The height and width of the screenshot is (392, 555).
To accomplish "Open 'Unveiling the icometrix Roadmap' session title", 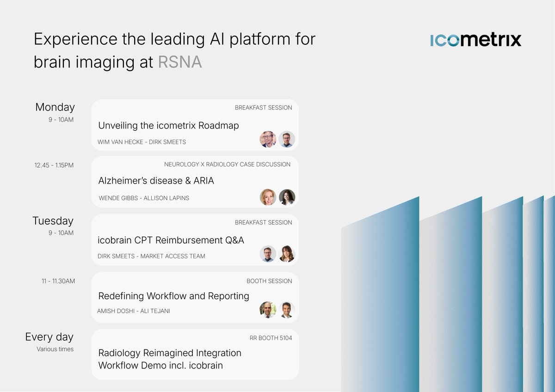I will tap(168, 125).
